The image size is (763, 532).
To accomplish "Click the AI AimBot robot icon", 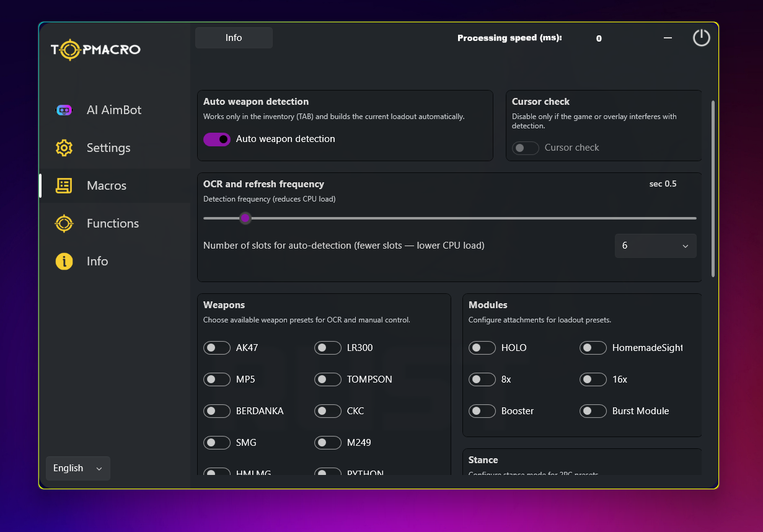I will click(64, 110).
